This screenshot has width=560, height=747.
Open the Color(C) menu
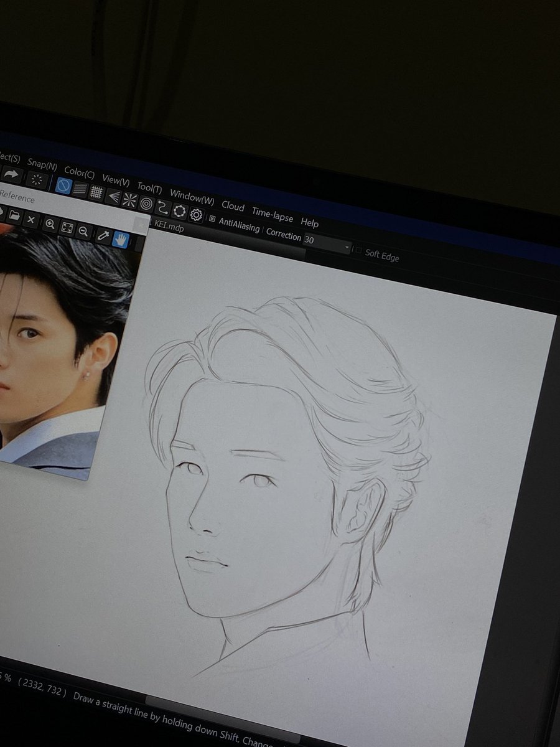click(x=79, y=173)
